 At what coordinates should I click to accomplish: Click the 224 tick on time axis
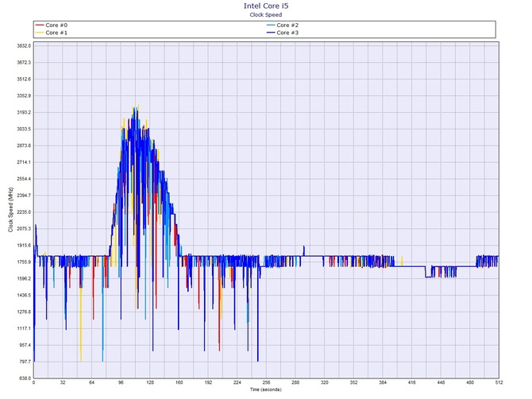tap(237, 382)
